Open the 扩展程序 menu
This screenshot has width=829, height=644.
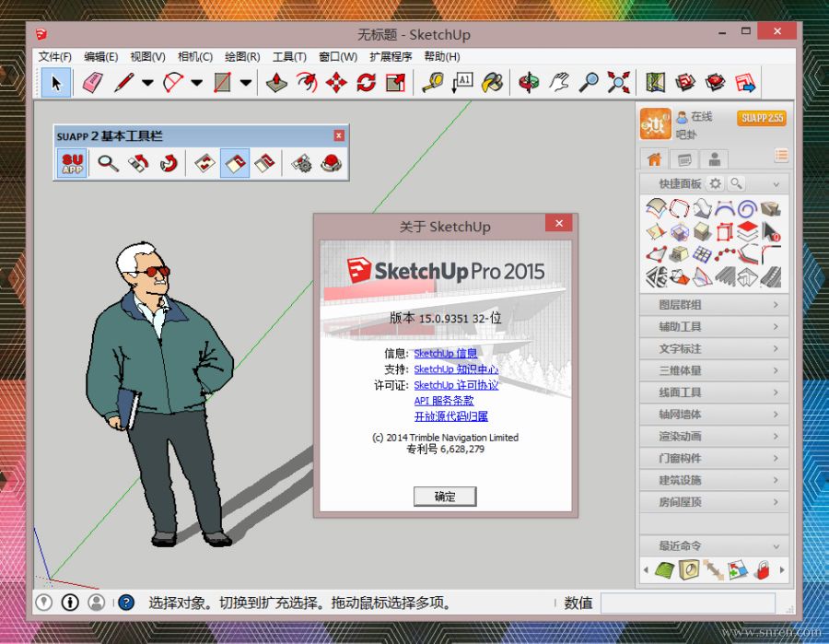391,56
